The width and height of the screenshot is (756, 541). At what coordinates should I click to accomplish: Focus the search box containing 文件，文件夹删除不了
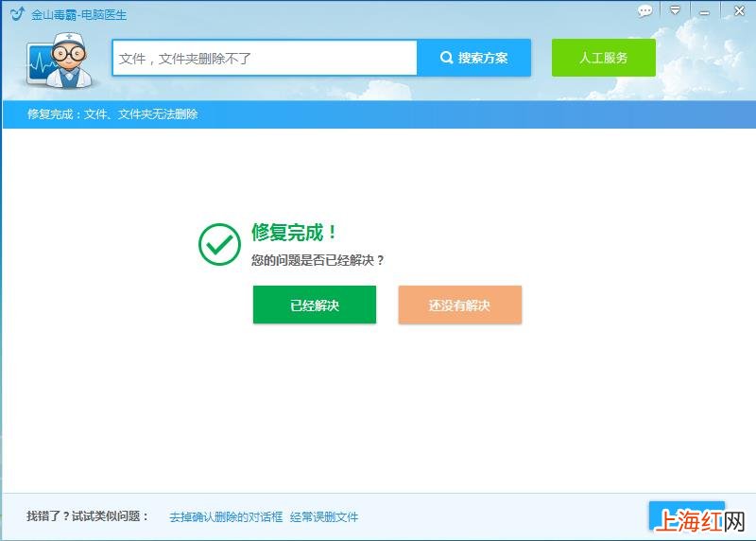(x=265, y=58)
